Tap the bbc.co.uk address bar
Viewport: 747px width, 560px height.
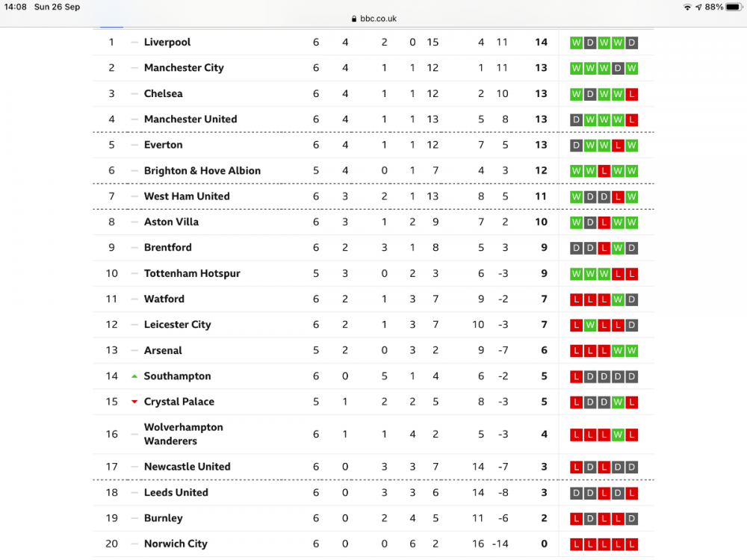coord(373,19)
